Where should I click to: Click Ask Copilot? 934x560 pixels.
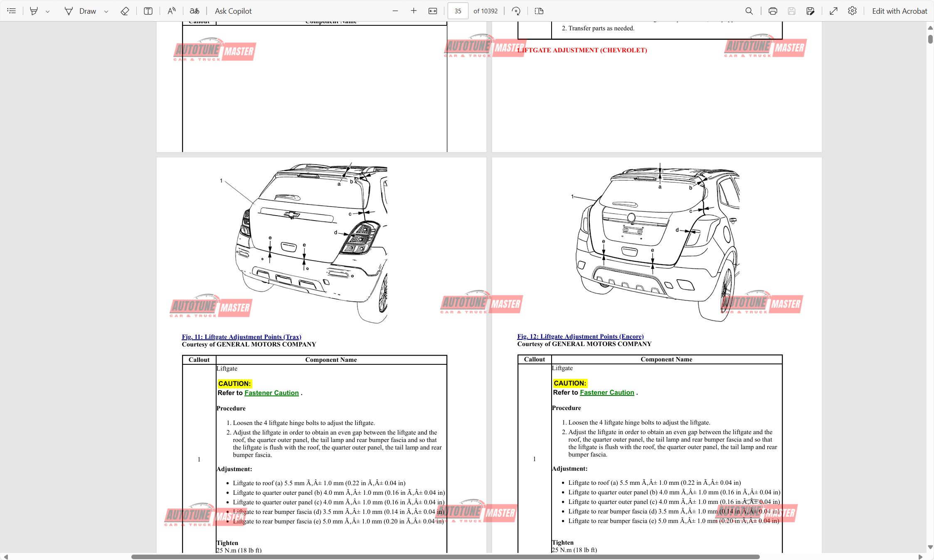click(x=233, y=11)
